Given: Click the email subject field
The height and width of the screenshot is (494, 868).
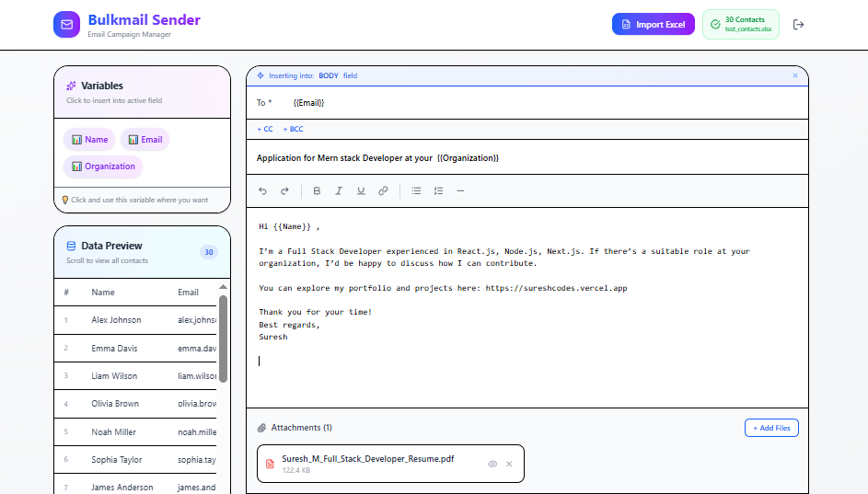Looking at the screenshot, I should (527, 157).
